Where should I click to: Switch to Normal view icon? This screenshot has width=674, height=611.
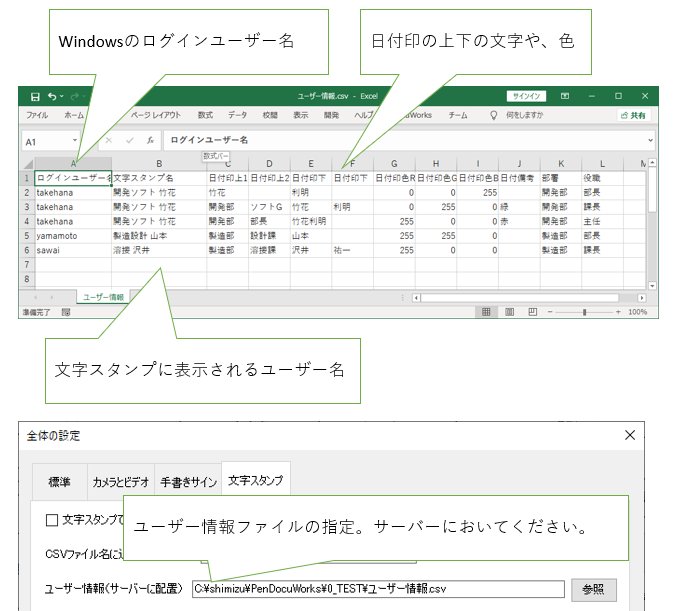coord(486,312)
